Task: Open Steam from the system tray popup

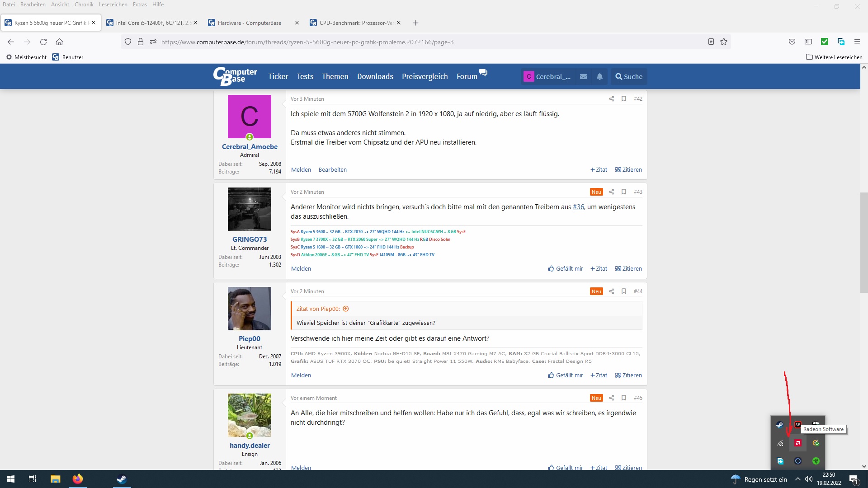Action: (780, 425)
